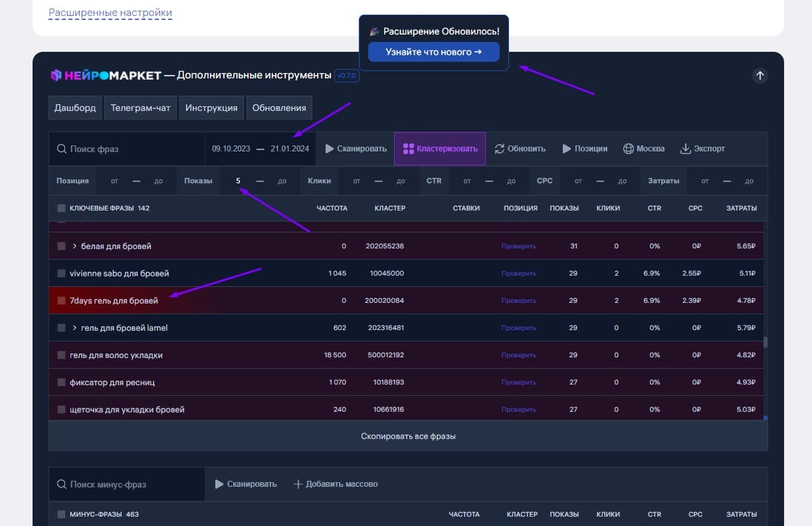Click the Клики filter's до field

pyautogui.click(x=401, y=181)
